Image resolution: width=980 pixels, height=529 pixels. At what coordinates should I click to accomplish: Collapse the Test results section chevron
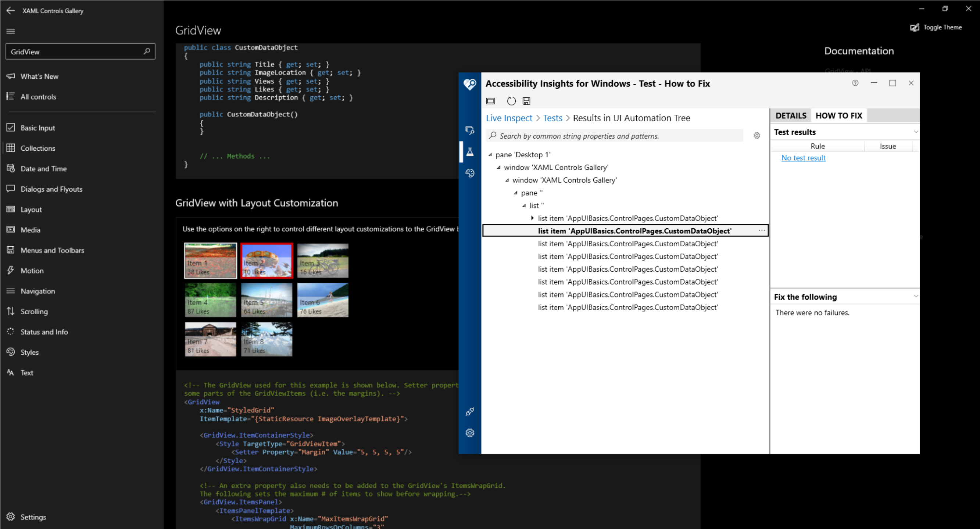coord(916,132)
